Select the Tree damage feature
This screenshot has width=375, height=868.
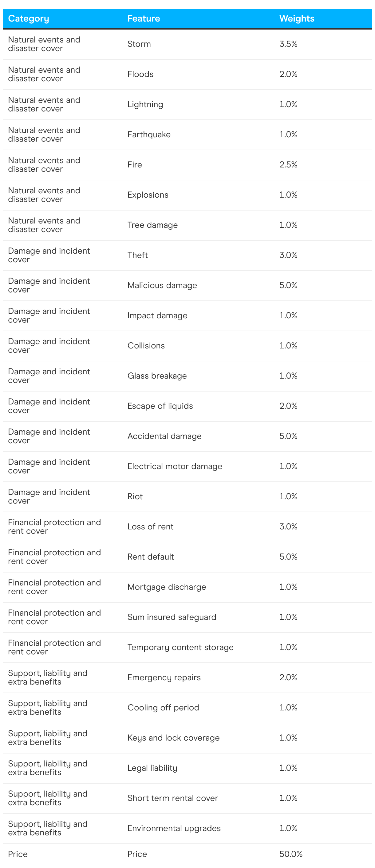pos(152,225)
